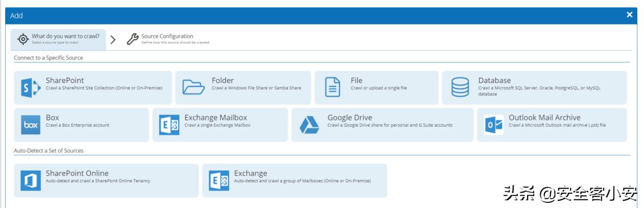
Task: Click the SharePoint Online Office icon
Action: 30,181
